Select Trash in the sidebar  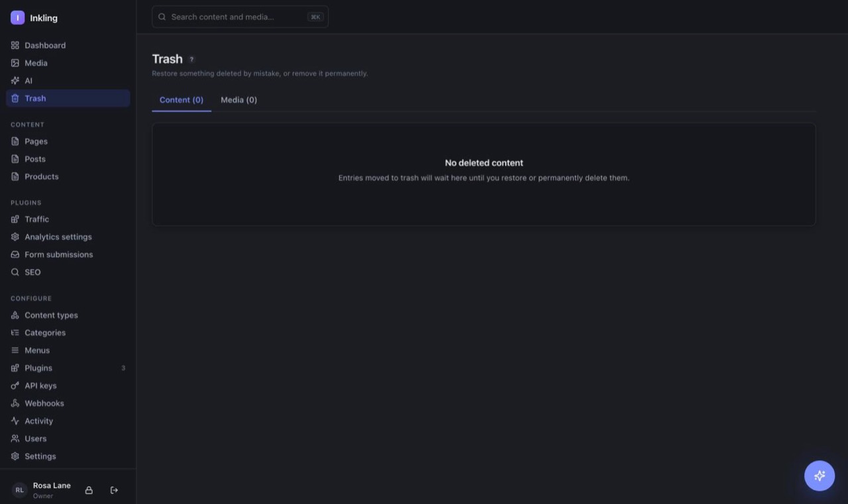tap(68, 98)
